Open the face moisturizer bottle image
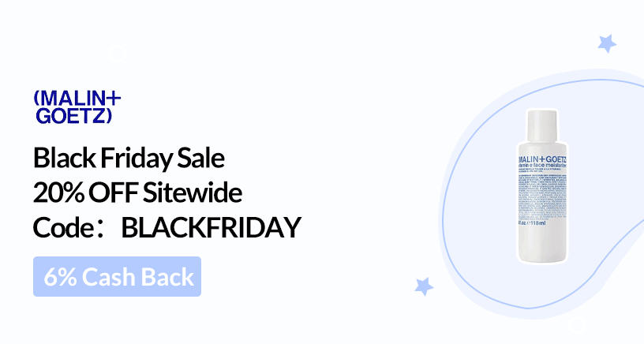Image resolution: width=644 pixels, height=344 pixels. (x=543, y=187)
